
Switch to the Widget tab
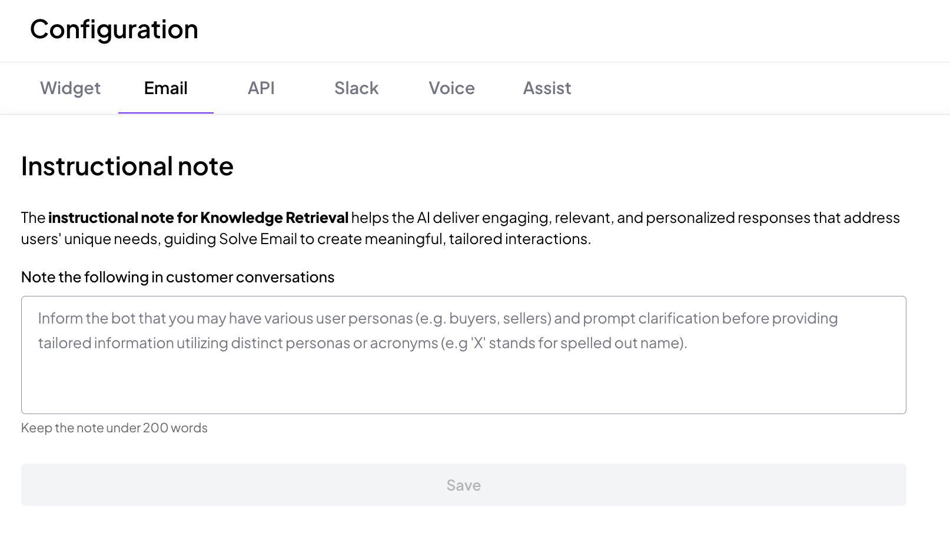pos(70,88)
